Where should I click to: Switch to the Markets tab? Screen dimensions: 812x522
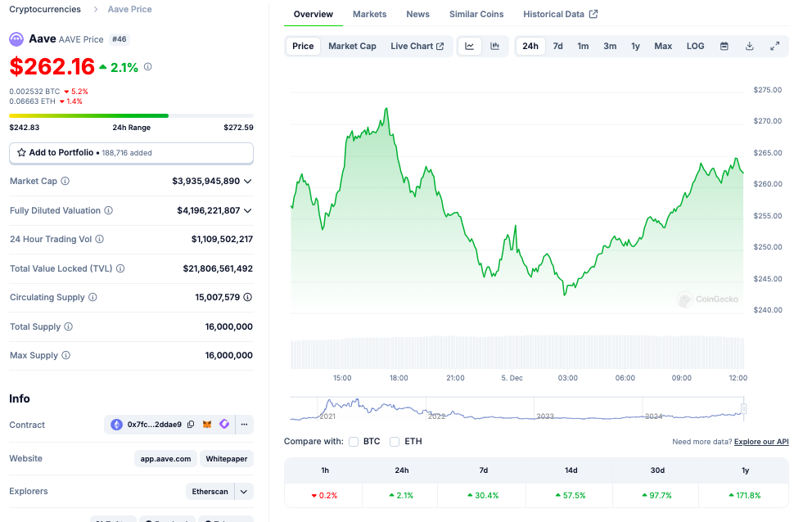[x=369, y=14]
